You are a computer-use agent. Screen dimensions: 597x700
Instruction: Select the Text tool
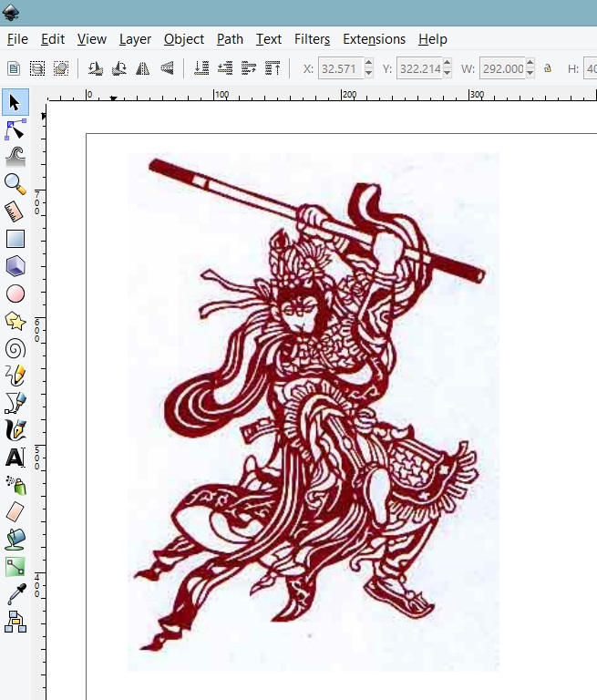pos(15,458)
